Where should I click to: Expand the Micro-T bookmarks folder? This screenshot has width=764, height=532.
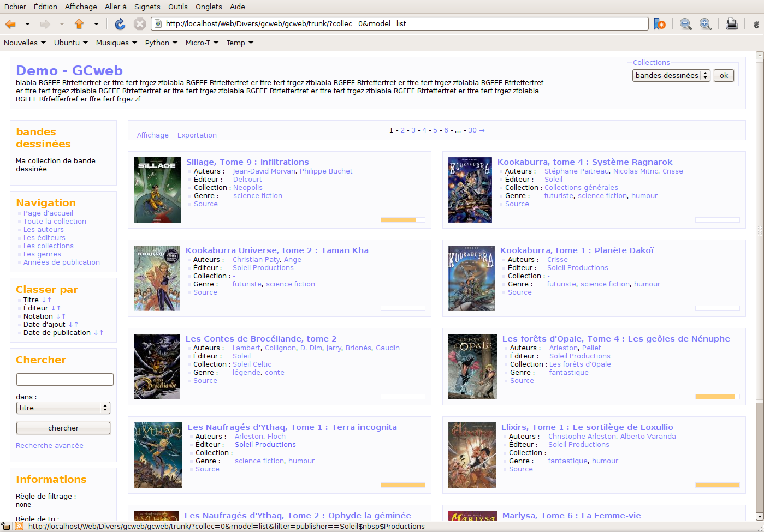tap(202, 43)
